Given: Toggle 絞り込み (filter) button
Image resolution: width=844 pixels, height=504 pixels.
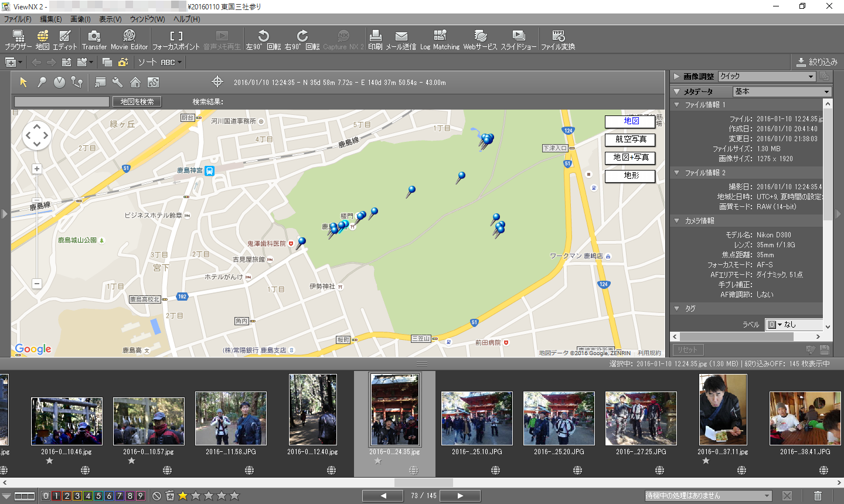Looking at the screenshot, I should click(x=817, y=62).
